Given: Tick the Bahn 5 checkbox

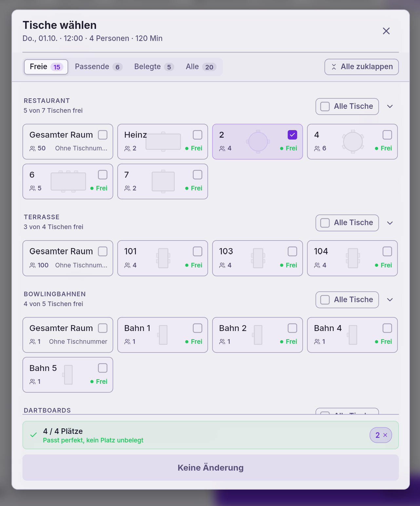Looking at the screenshot, I should (103, 368).
